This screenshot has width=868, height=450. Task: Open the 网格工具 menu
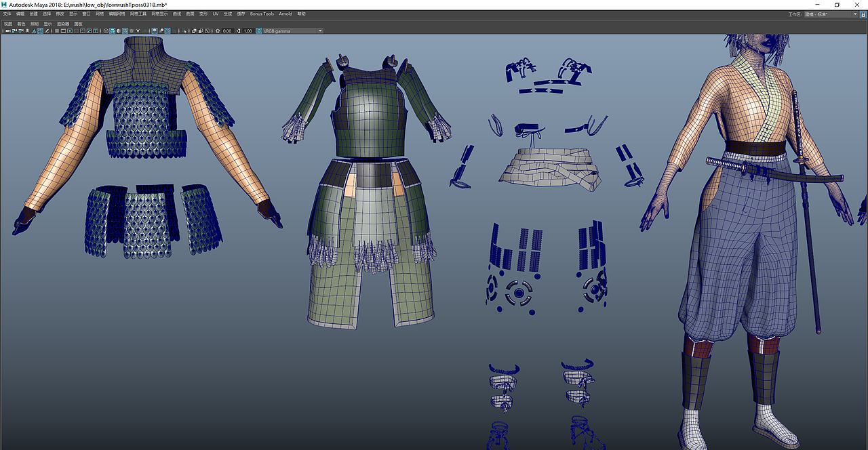point(138,14)
